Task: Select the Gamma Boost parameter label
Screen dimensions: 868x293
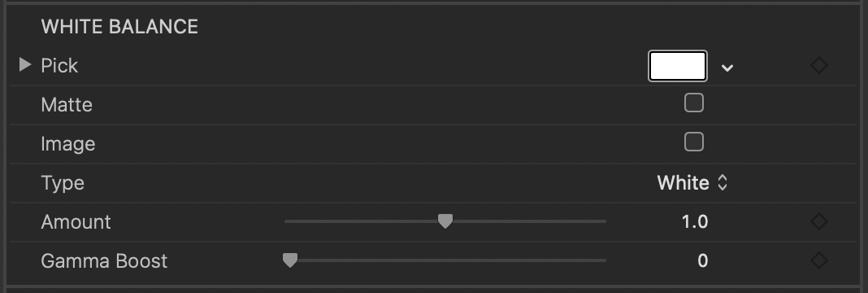Action: tap(104, 261)
